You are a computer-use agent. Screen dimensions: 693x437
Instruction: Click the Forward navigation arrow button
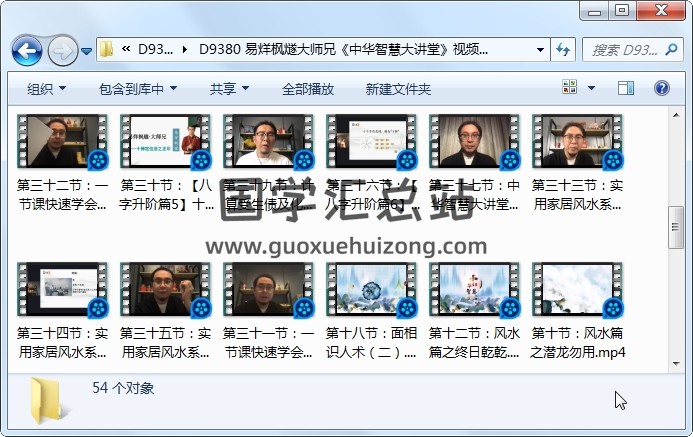[x=62, y=49]
